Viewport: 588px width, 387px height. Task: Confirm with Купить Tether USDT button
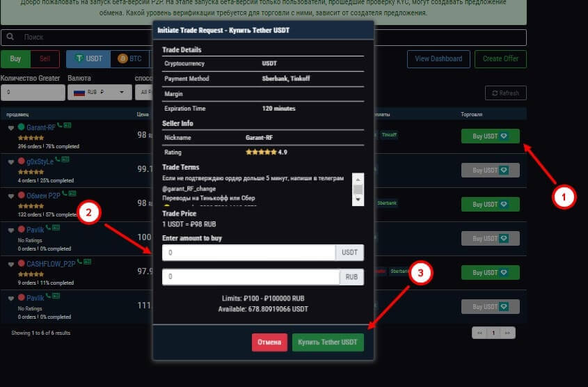point(328,342)
